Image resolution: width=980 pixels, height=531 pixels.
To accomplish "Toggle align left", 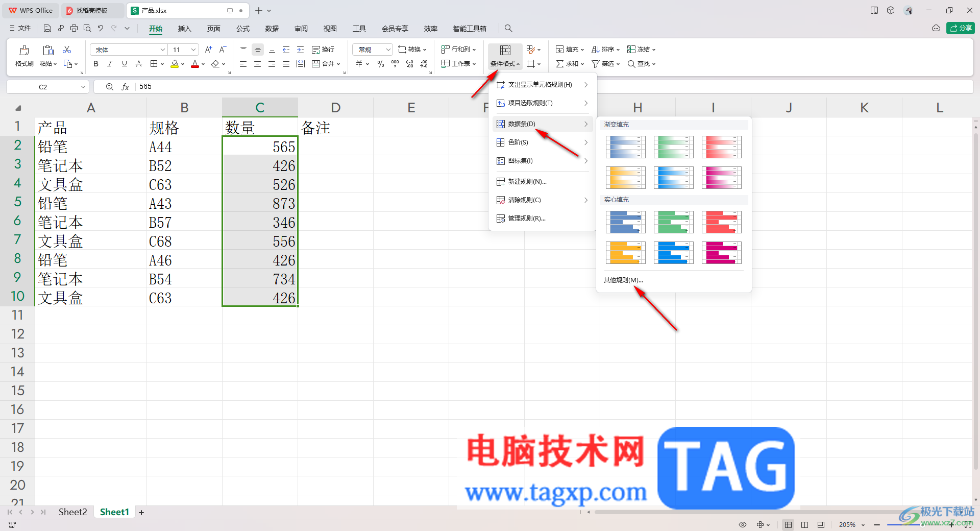I will click(243, 64).
